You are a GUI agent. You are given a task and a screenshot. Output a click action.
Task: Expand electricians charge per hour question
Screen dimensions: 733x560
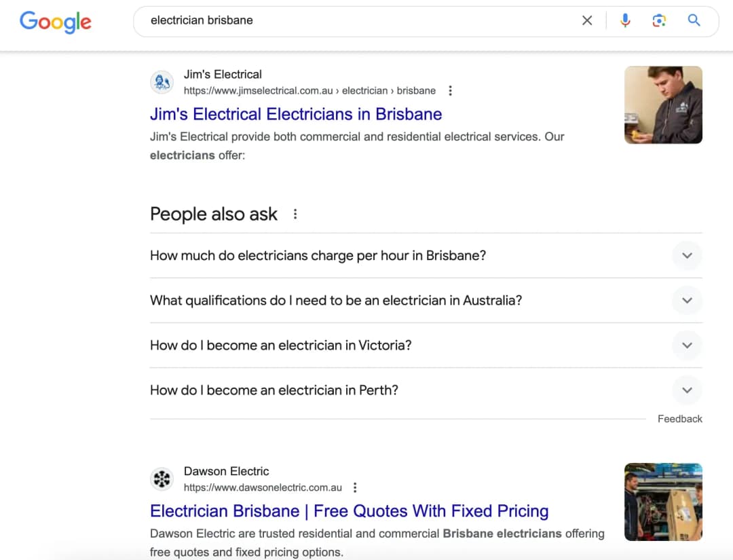426,256
